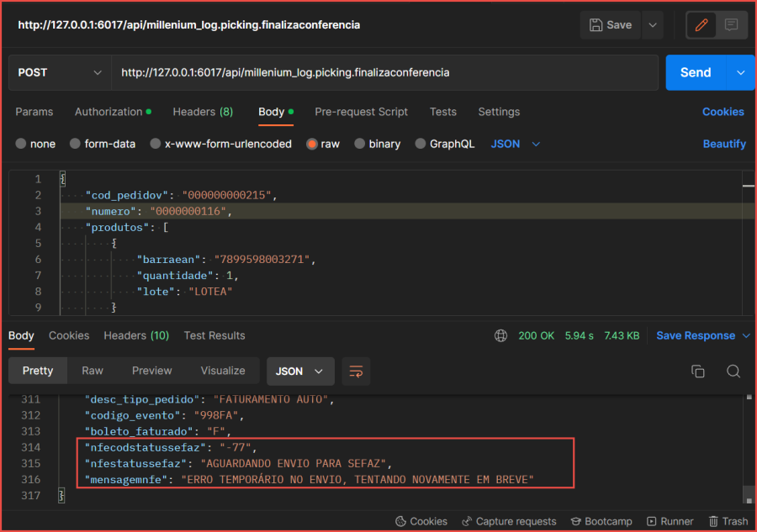Open the Settings tab
The height and width of the screenshot is (532, 757).
click(x=499, y=112)
